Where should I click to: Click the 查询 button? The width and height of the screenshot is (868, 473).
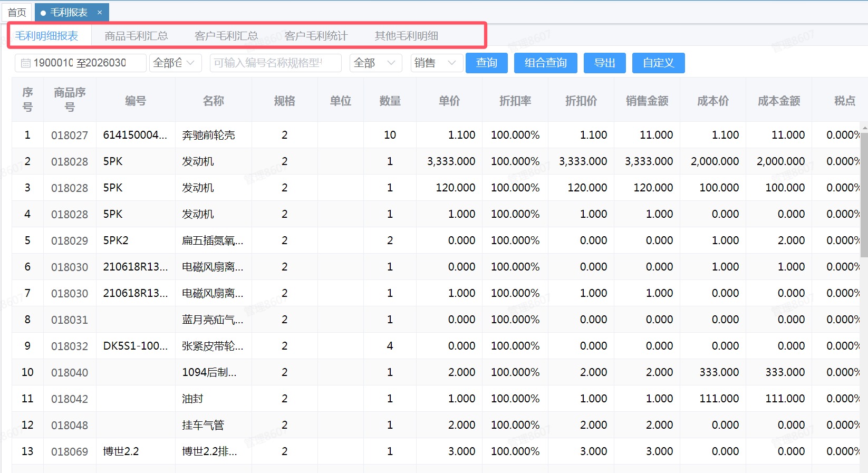tap(487, 63)
